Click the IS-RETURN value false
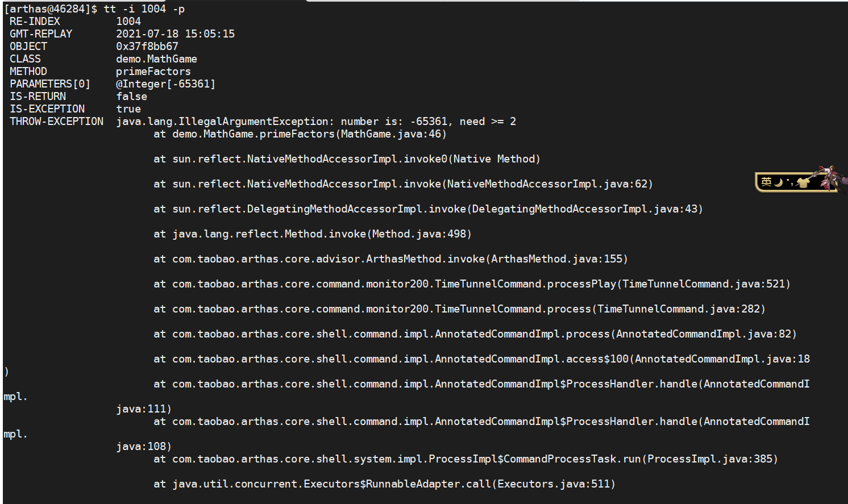Screen dimensions: 848x504 point(131,96)
